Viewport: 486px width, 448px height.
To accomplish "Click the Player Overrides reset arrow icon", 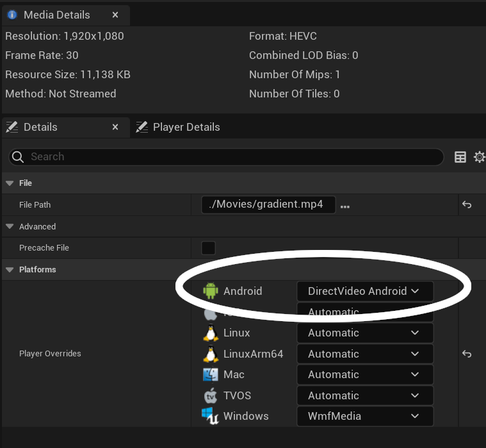I will tap(467, 354).
